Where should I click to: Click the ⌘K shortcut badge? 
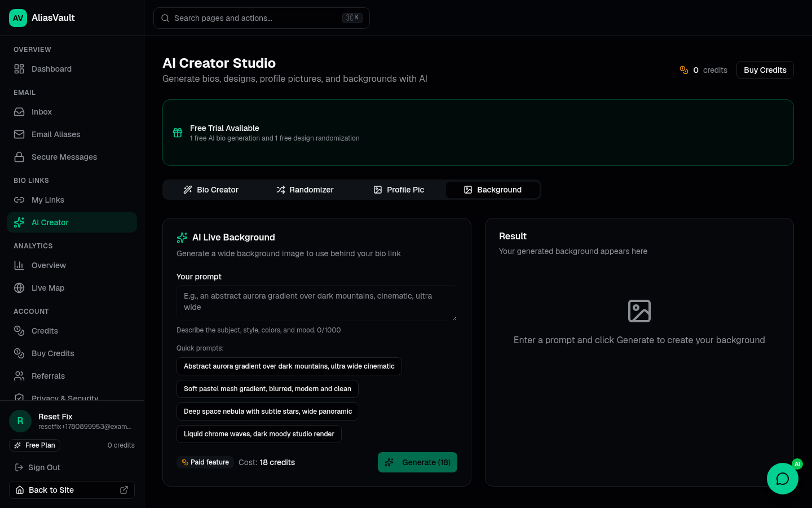352,18
